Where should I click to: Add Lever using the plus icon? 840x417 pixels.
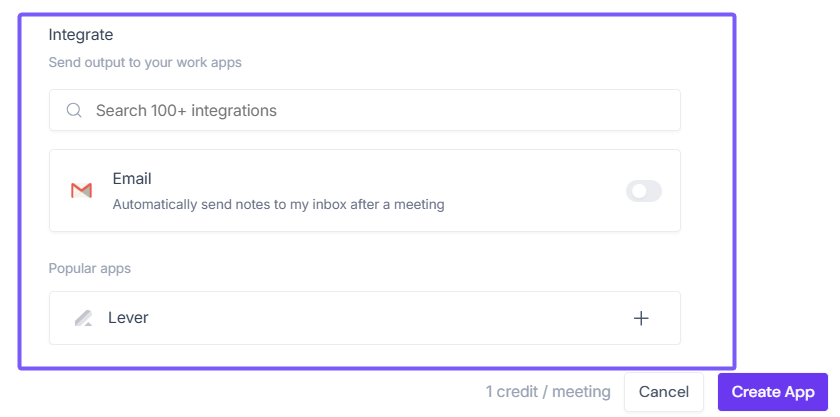(641, 318)
